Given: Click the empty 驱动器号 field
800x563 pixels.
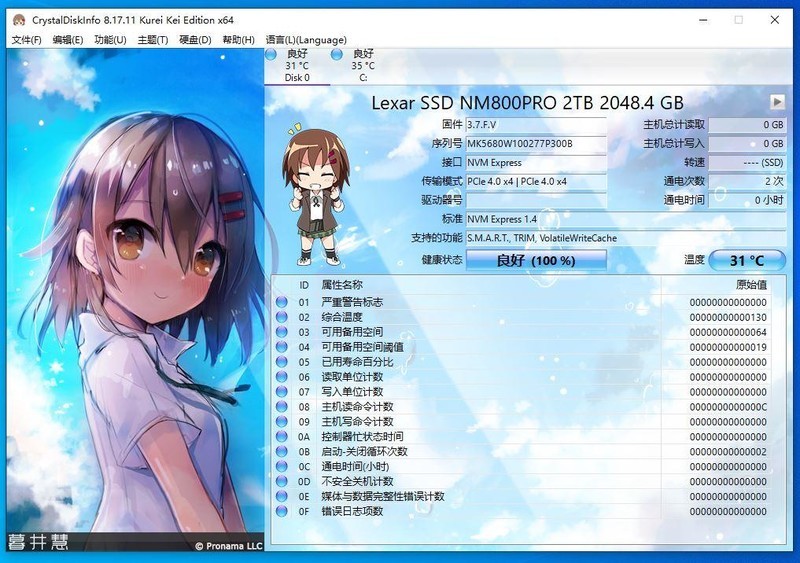Looking at the screenshot, I should (x=536, y=200).
